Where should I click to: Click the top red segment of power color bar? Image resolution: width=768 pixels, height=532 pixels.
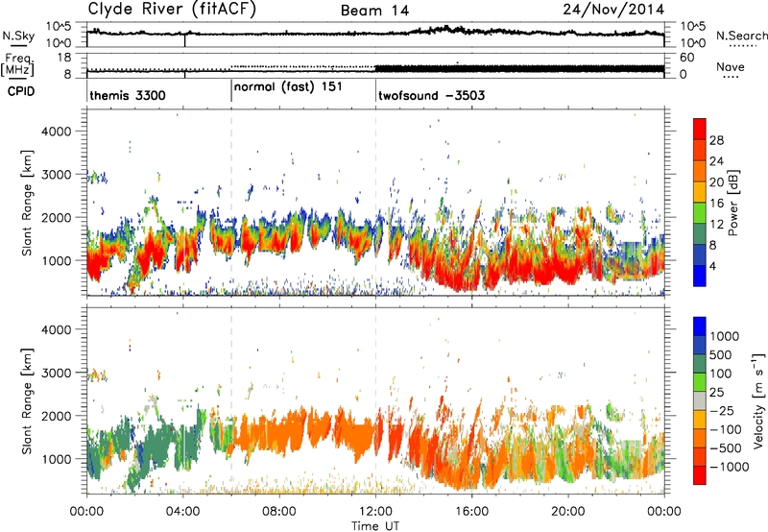click(700, 130)
